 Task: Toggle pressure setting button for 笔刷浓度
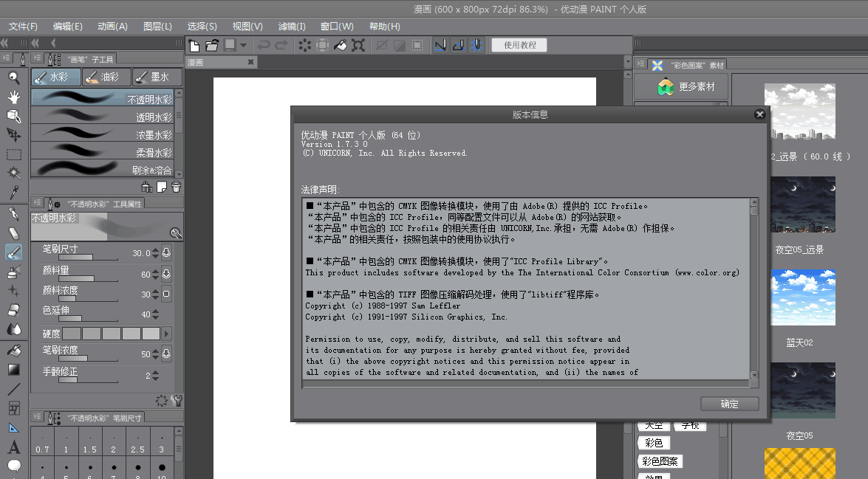(x=166, y=354)
